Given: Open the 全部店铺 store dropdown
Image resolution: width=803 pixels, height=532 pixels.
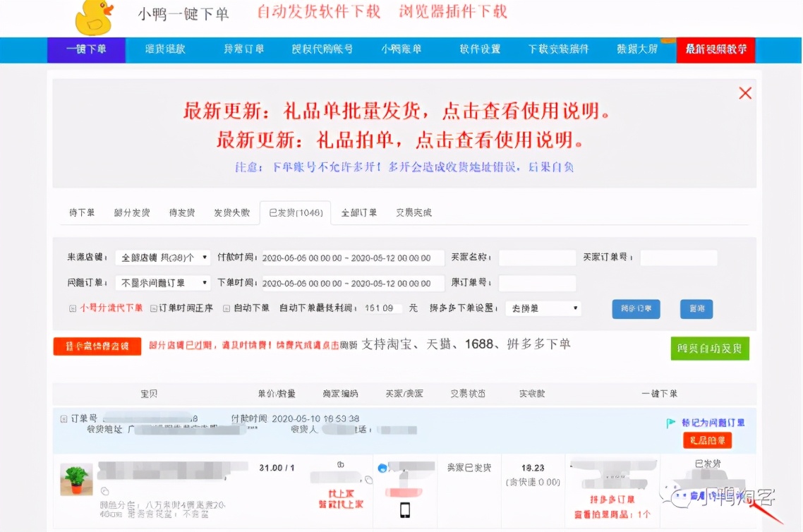Looking at the screenshot, I should pos(162,257).
